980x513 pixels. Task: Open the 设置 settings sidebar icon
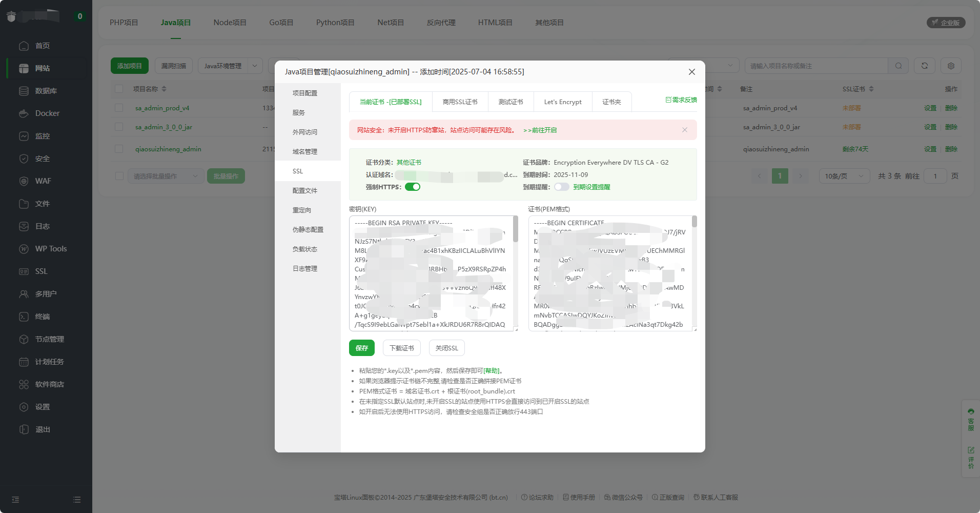pyautogui.click(x=24, y=407)
